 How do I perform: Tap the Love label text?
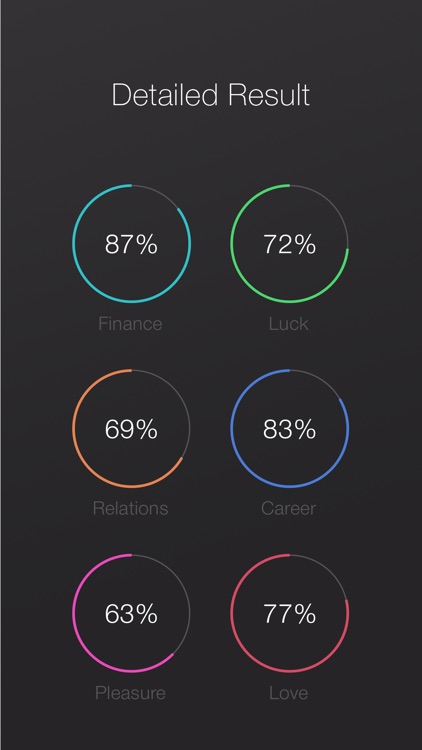(289, 693)
